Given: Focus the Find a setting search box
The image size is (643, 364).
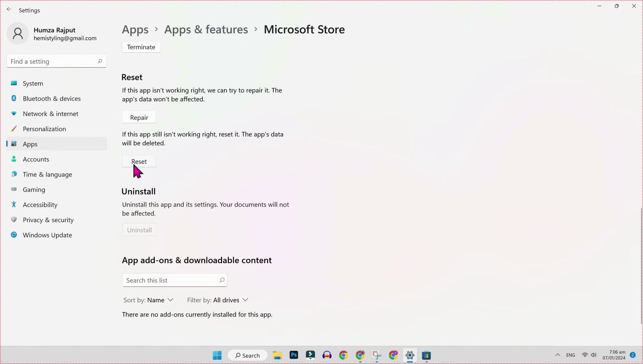Looking at the screenshot, I should click(57, 61).
